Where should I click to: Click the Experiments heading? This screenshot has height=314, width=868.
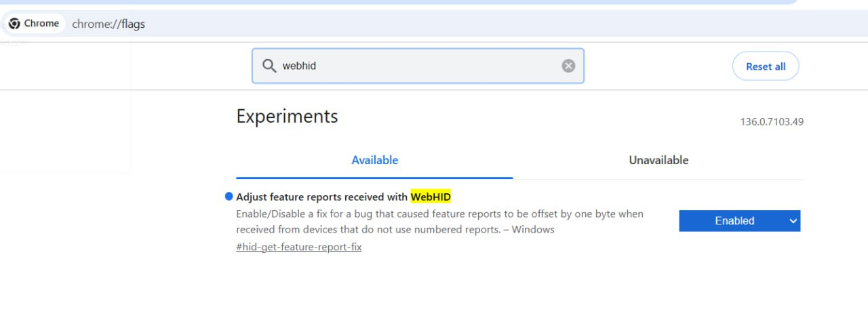click(287, 117)
